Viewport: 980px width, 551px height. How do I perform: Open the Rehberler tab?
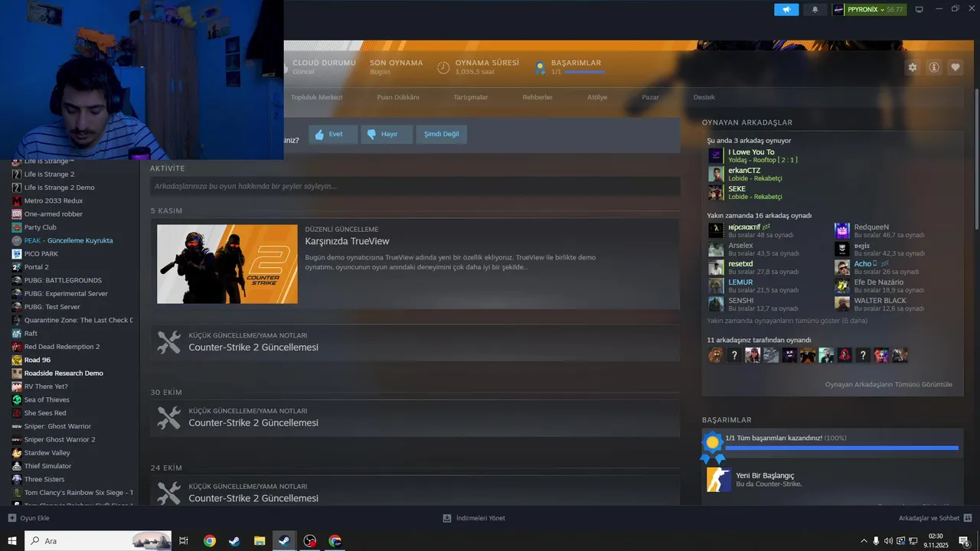pyautogui.click(x=537, y=97)
